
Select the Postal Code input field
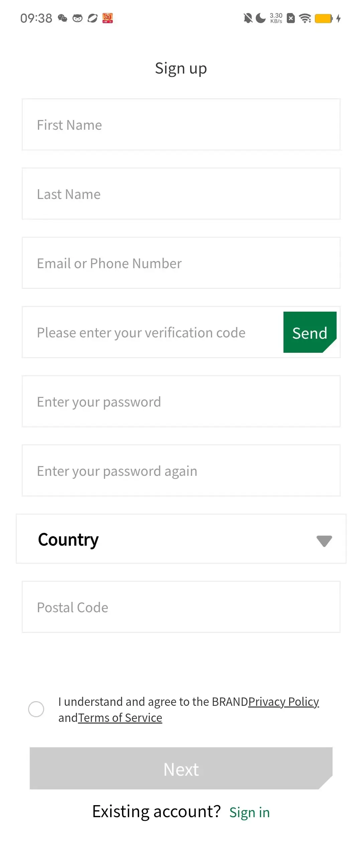[181, 607]
